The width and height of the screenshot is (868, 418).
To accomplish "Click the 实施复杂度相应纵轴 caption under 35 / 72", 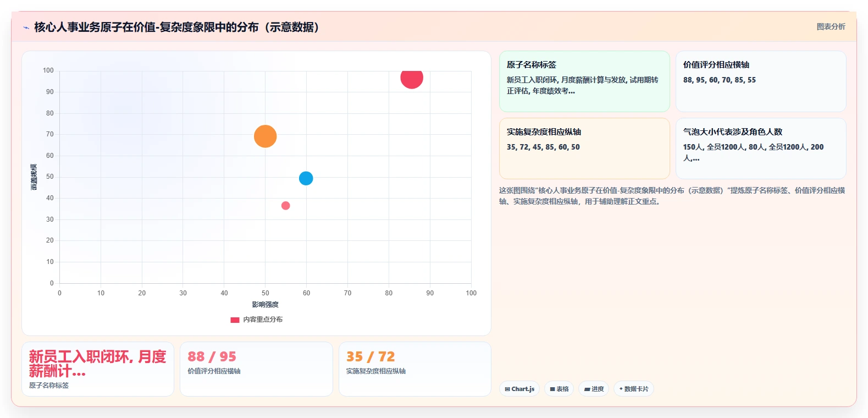I will (376, 371).
